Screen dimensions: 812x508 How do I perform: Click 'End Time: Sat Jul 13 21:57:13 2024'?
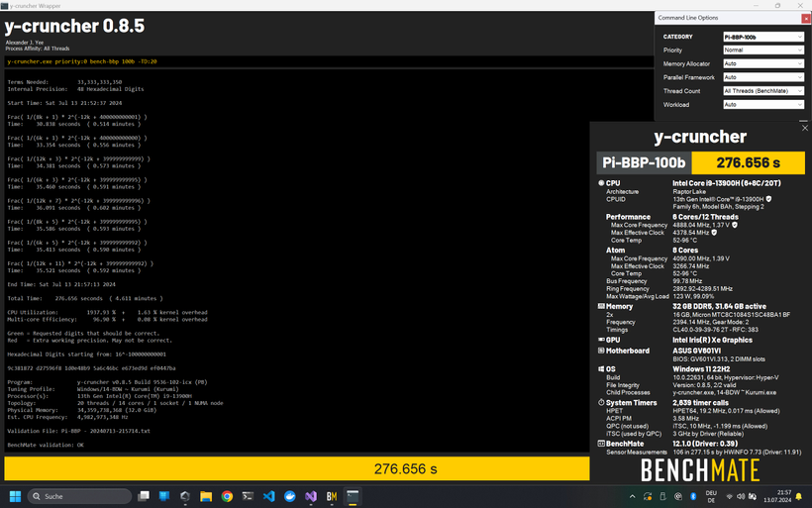click(61, 284)
